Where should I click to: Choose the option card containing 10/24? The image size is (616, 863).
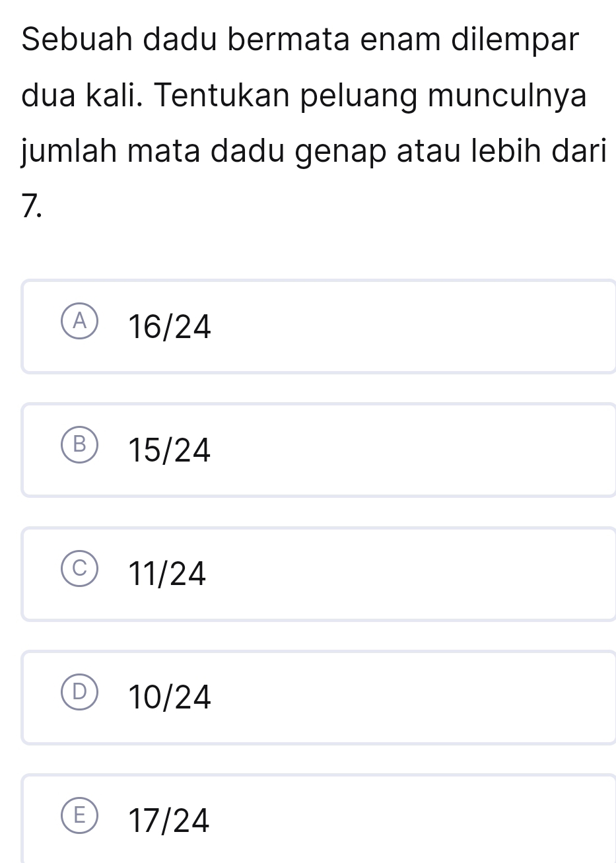pyautogui.click(x=396, y=698)
